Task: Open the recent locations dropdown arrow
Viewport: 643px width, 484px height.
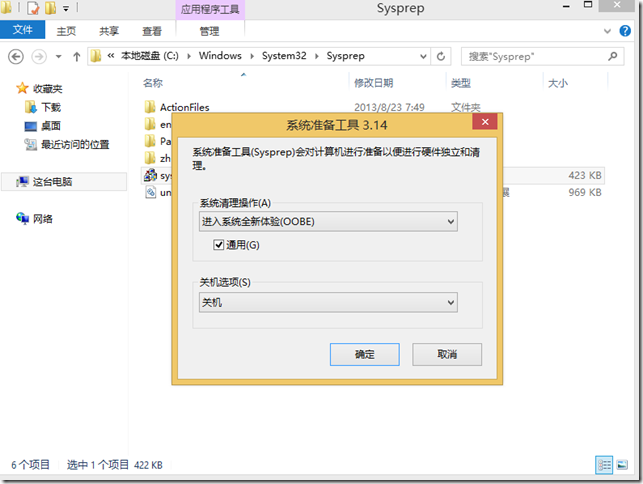Action: coord(59,57)
